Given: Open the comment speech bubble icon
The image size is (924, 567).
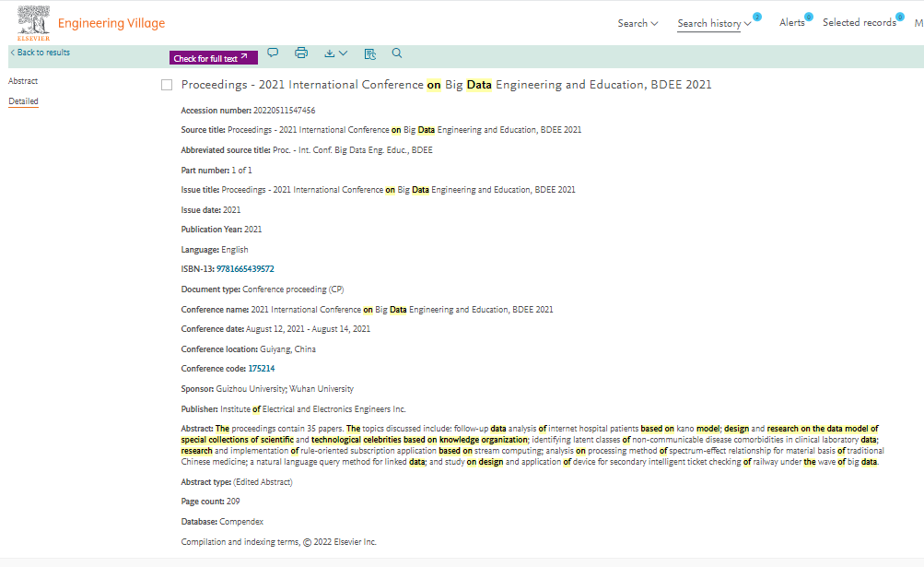Looking at the screenshot, I should click(273, 53).
